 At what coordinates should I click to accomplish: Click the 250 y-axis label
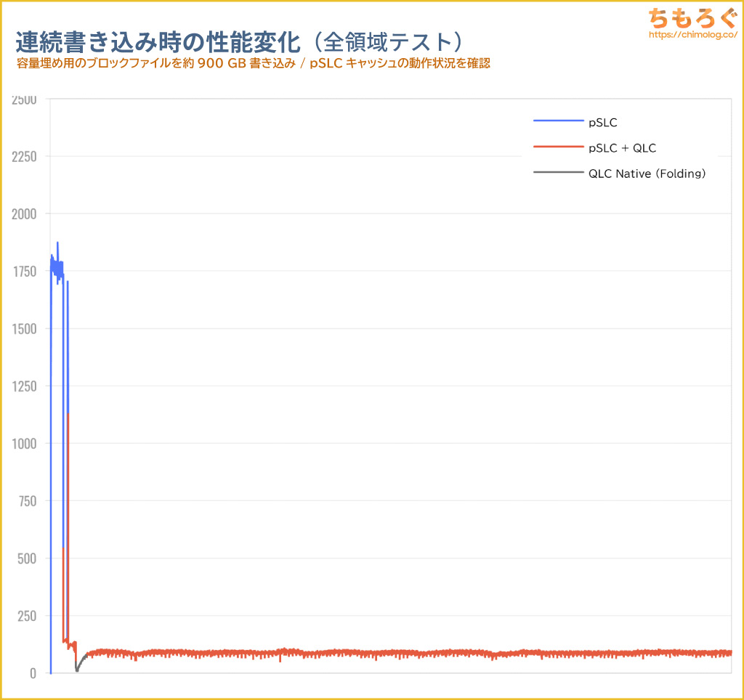pyautogui.click(x=27, y=616)
